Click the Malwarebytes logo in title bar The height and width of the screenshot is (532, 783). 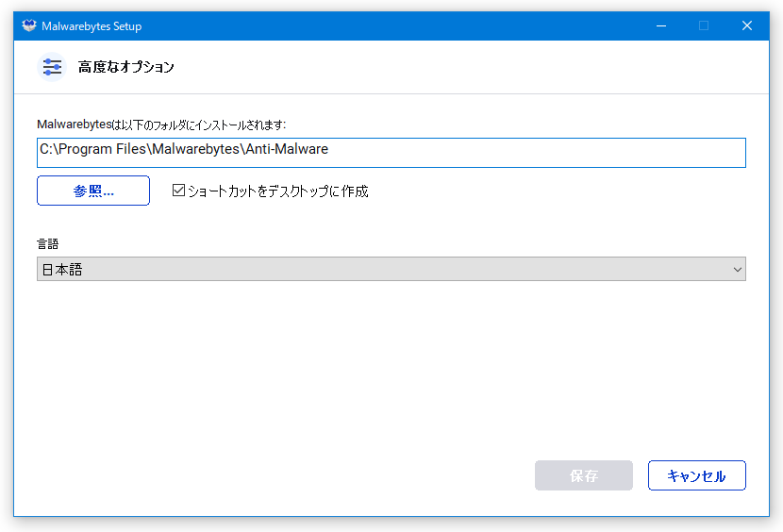[29, 25]
